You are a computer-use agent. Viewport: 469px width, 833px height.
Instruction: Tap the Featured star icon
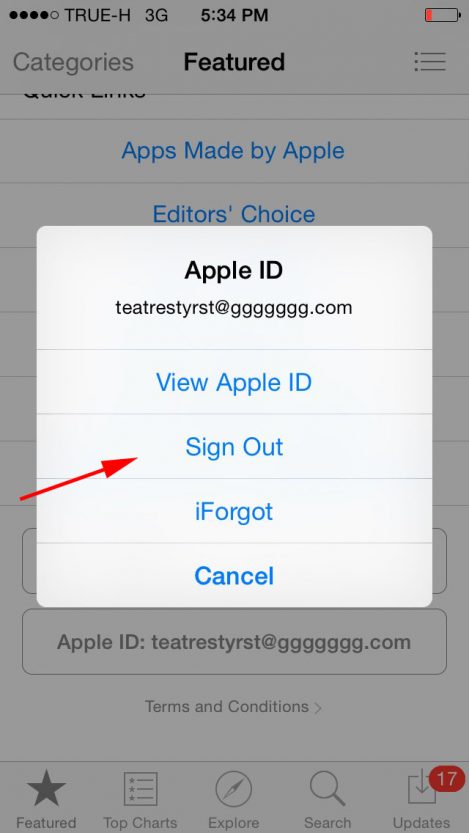point(47,788)
